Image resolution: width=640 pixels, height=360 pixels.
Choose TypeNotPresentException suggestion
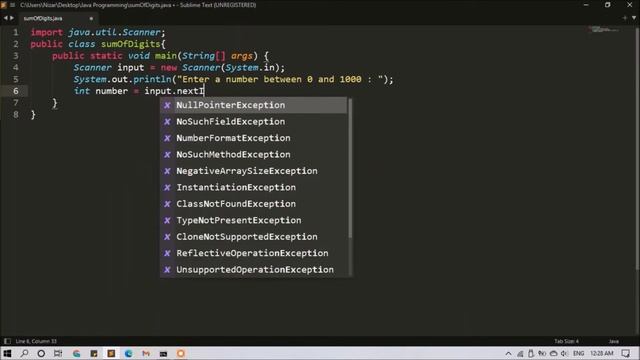point(253,220)
